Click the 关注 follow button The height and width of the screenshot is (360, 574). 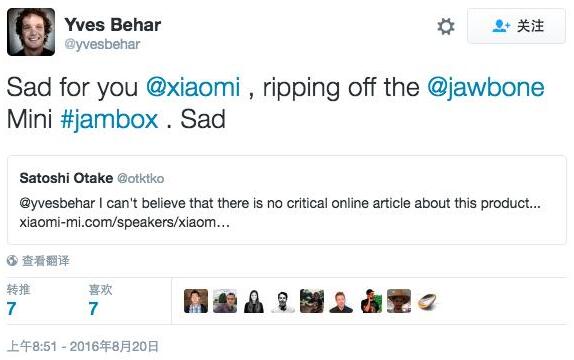(517, 26)
